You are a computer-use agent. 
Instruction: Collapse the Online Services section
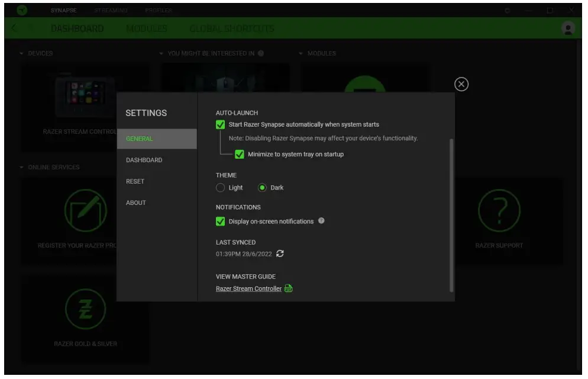[x=22, y=167]
